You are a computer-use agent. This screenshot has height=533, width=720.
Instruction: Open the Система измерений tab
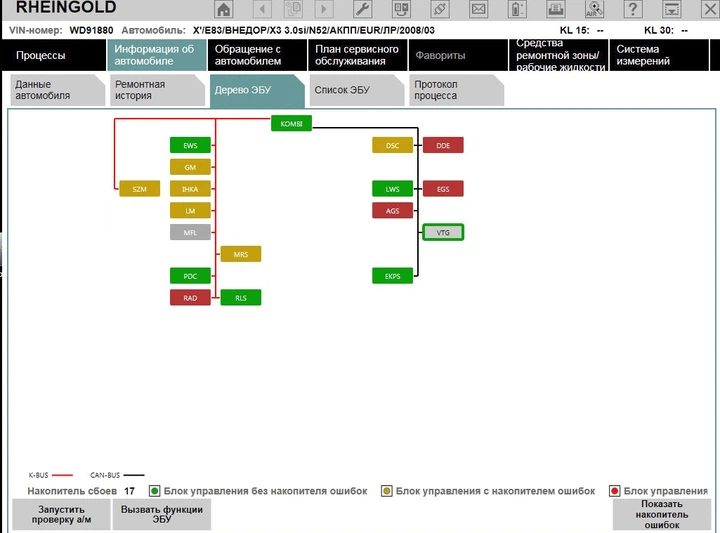tap(658, 55)
